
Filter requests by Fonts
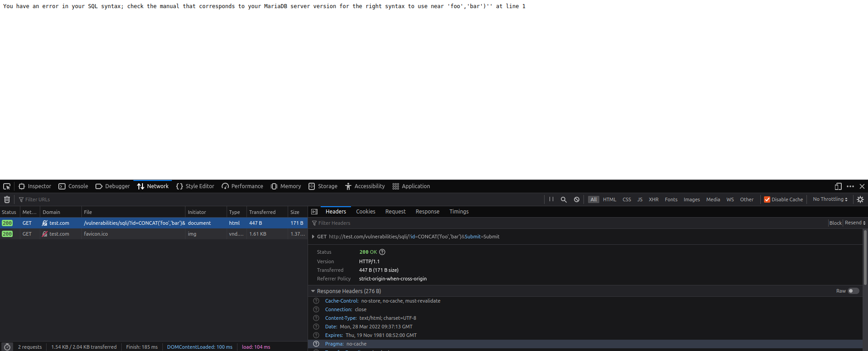tap(671, 199)
